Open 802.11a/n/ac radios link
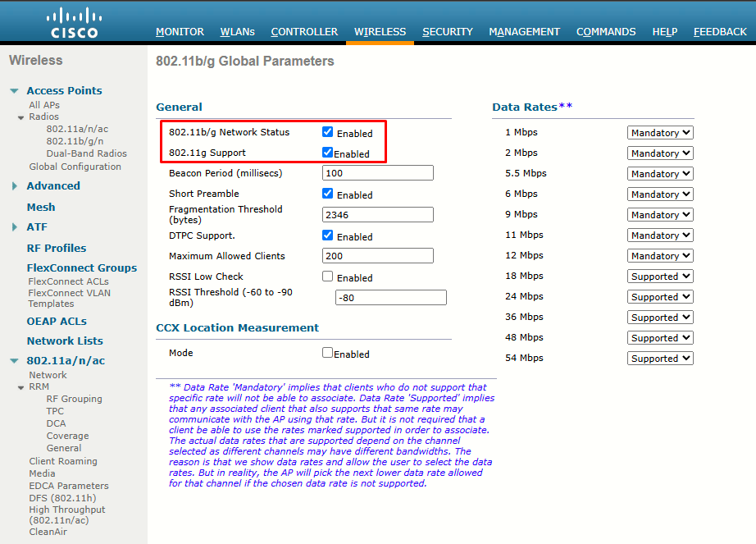The height and width of the screenshot is (544, 756). point(77,129)
